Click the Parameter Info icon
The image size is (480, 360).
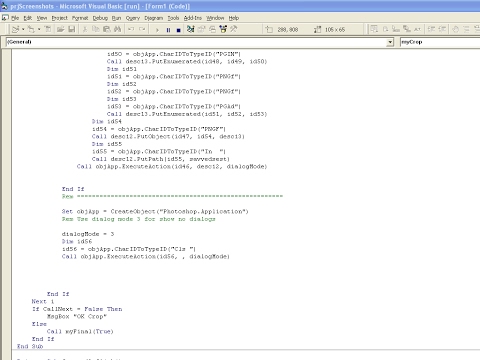coord(407,29)
